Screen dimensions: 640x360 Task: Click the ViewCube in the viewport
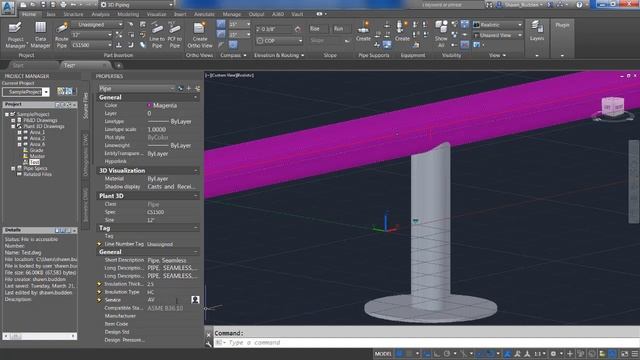[613, 107]
